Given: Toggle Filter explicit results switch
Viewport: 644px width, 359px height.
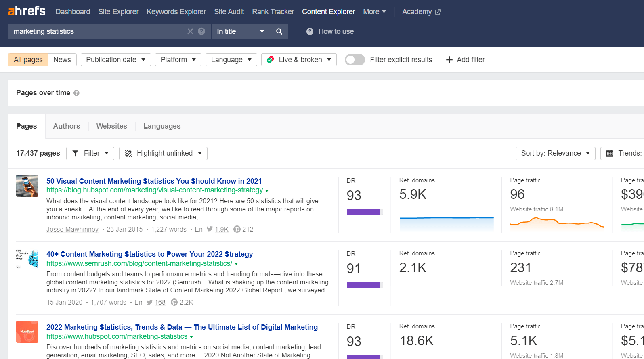Looking at the screenshot, I should [x=355, y=60].
